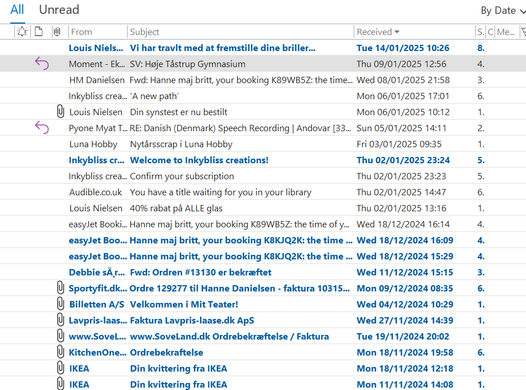Image resolution: width=526 pixels, height=390 pixels.
Task: Click paperclip icon on Billetten A/S email
Action: 60,304
